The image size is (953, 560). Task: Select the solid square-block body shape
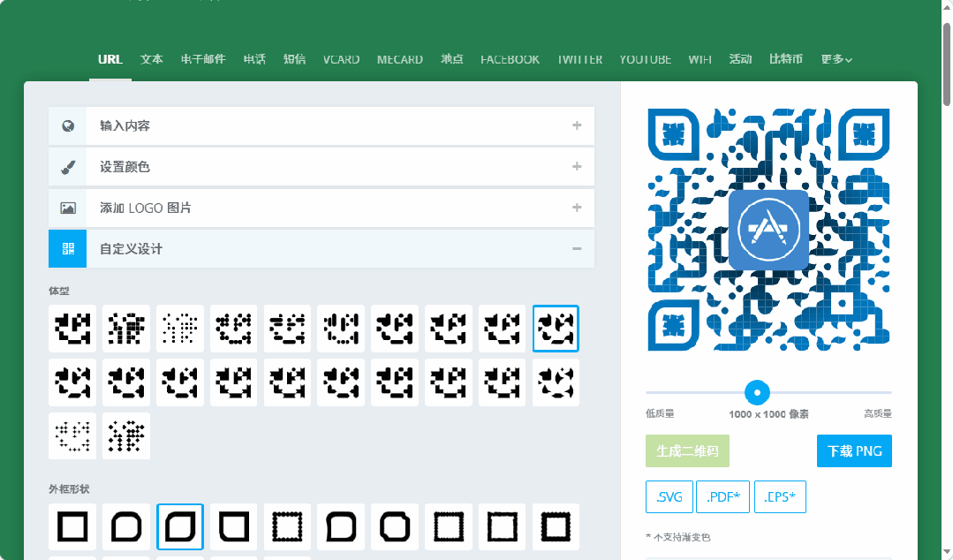pyautogui.click(x=72, y=329)
